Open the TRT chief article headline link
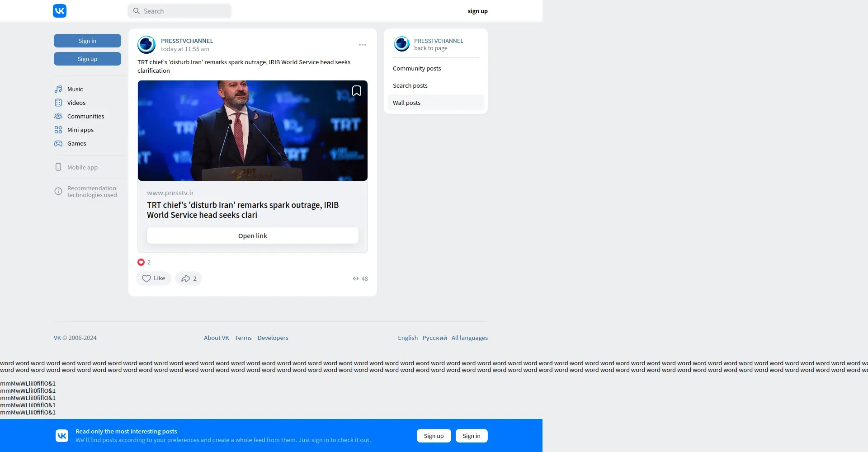 click(x=243, y=210)
